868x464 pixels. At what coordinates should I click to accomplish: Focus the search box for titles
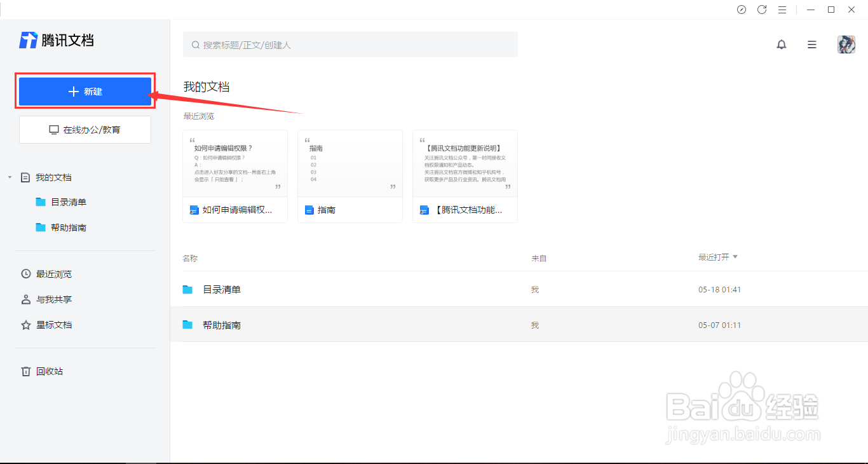click(350, 45)
